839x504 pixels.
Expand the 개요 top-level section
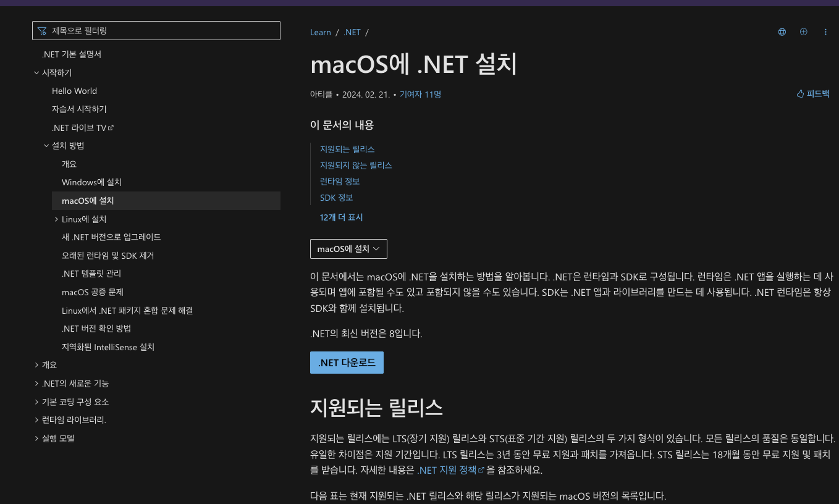pos(36,365)
